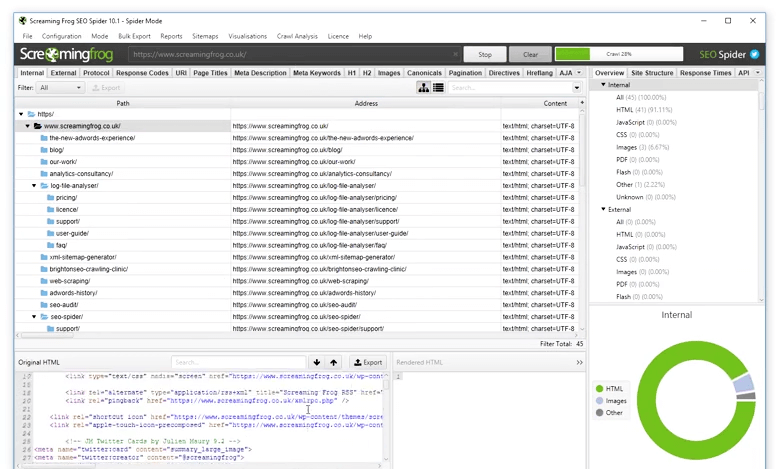Switch to the Meta Description tab
The image size is (780, 469).
click(x=260, y=73)
